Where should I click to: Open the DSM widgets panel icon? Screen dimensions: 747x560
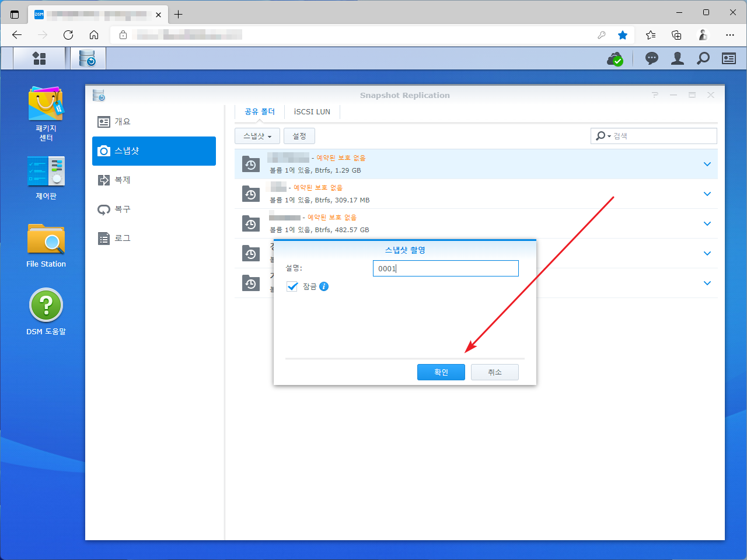click(729, 58)
